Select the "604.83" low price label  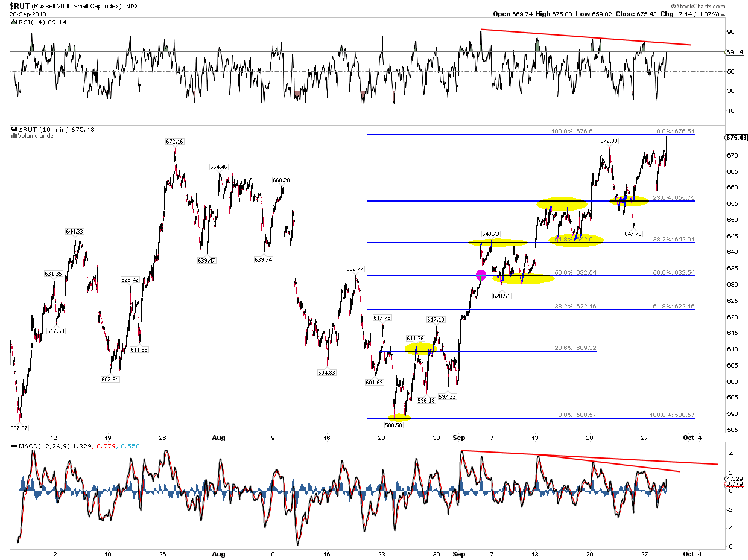click(x=326, y=373)
